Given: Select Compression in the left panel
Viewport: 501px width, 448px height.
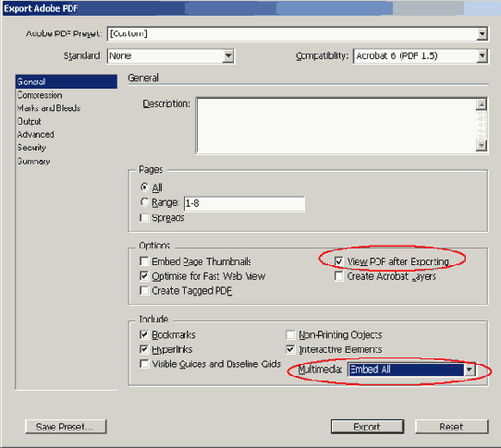Looking at the screenshot, I should (x=40, y=95).
